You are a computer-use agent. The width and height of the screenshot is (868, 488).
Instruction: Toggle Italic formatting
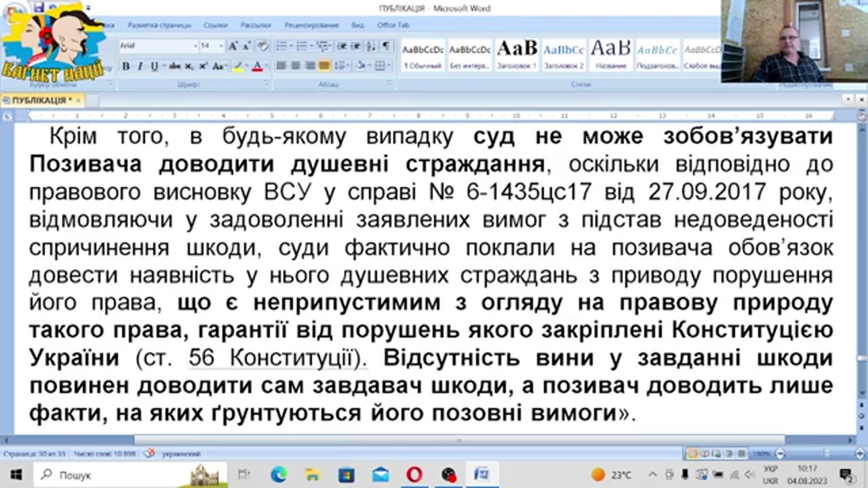(140, 66)
